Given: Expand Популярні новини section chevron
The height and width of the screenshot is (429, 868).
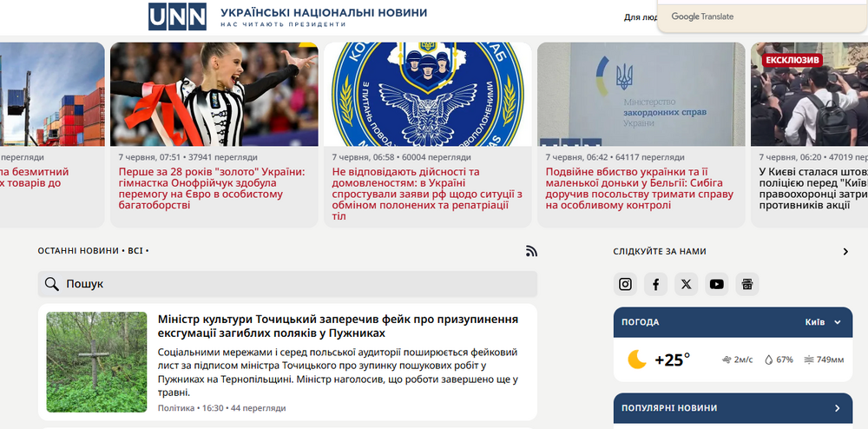Looking at the screenshot, I should tap(837, 408).
